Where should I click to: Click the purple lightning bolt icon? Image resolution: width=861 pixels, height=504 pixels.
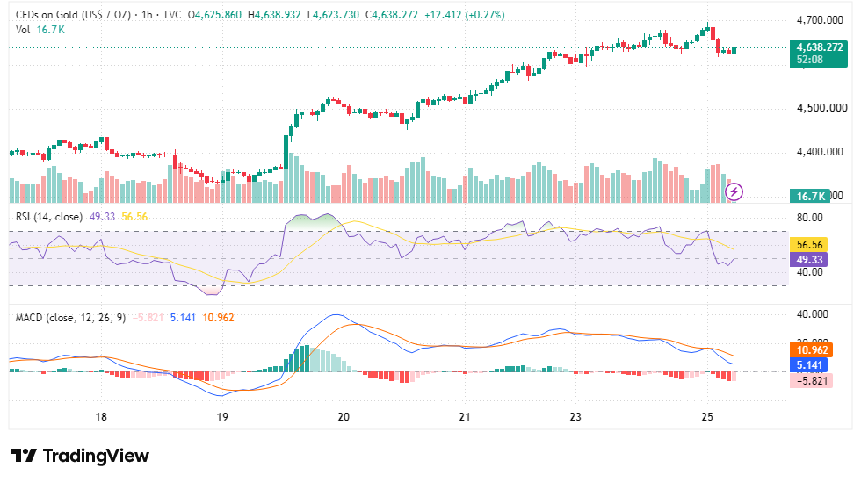click(x=734, y=192)
